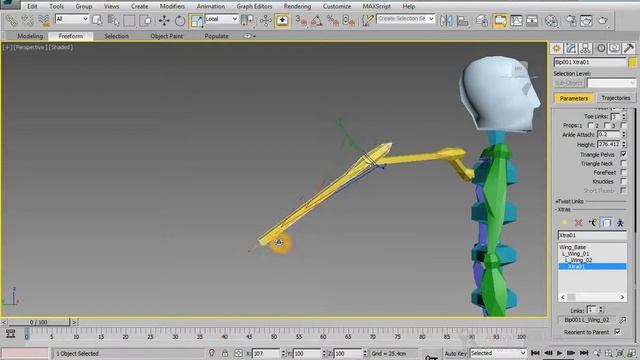The width and height of the screenshot is (640, 360).
Task: Open the MAXScript menu
Action: pos(376,6)
